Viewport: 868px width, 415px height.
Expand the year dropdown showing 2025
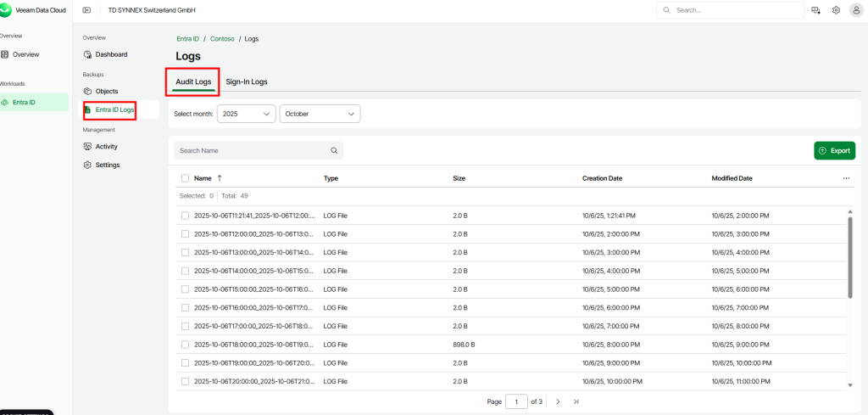[x=246, y=114]
